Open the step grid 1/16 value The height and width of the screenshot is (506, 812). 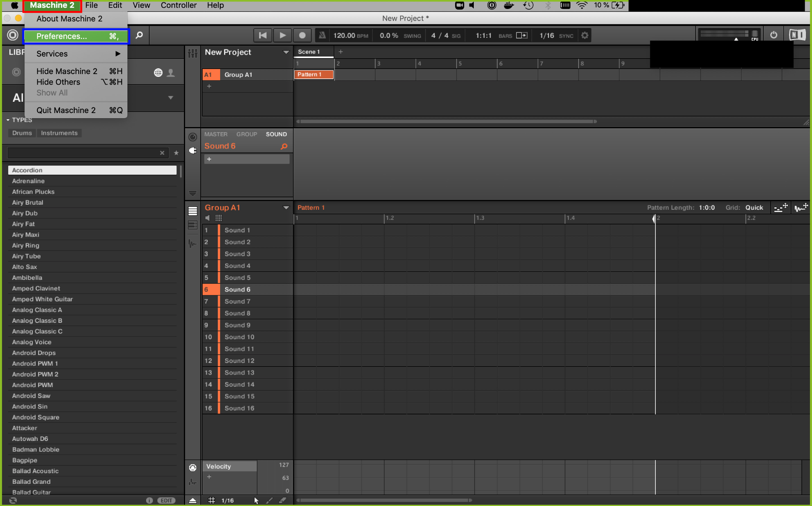pos(228,501)
